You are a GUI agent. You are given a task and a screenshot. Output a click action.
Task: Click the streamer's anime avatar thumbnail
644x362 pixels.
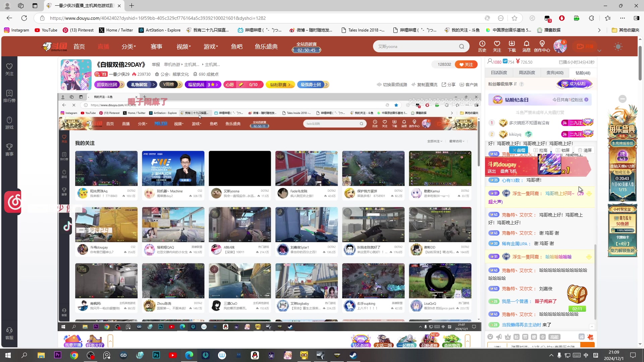point(76,75)
